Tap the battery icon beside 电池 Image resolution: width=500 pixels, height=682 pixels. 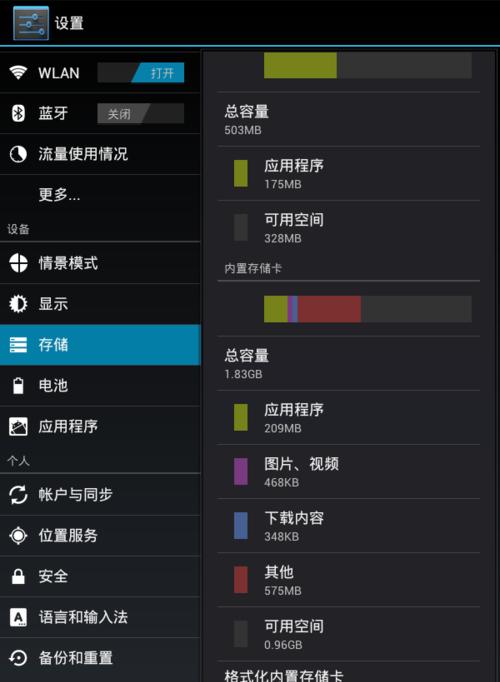click(18, 385)
